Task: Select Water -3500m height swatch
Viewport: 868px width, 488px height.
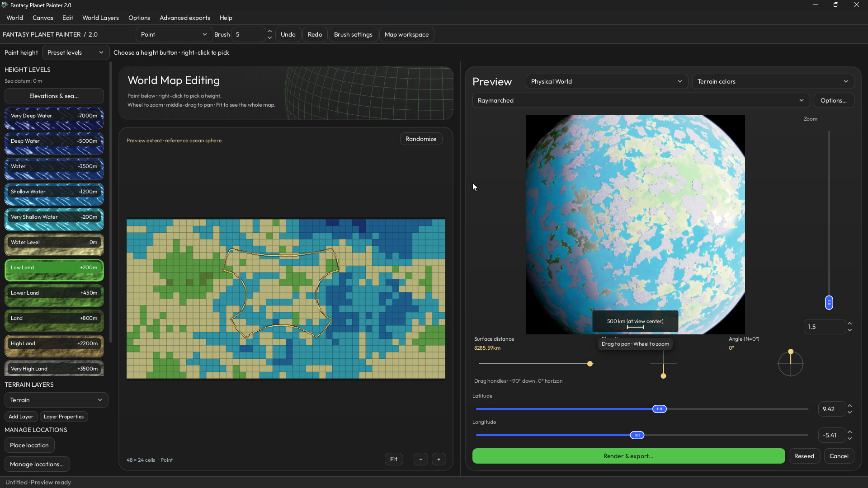Action: tap(54, 169)
